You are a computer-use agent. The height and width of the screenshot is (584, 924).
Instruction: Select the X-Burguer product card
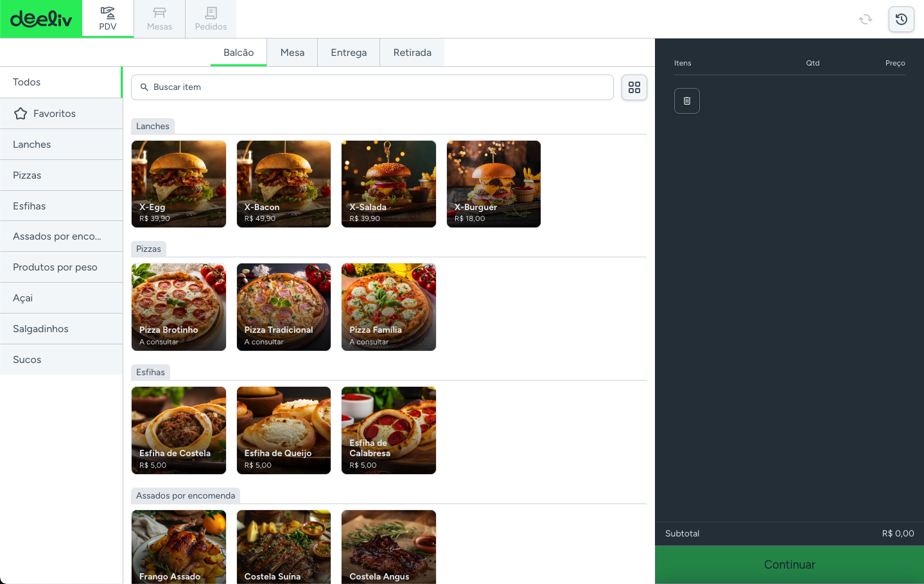[494, 184]
